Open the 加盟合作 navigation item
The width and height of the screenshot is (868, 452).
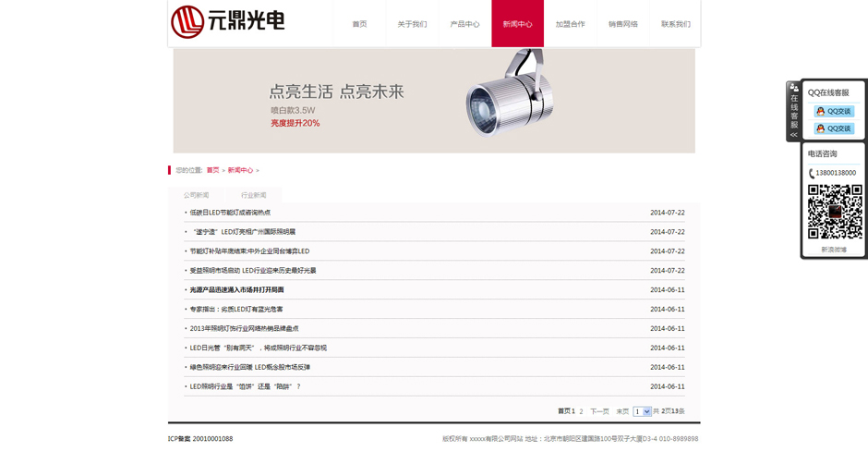click(x=570, y=24)
